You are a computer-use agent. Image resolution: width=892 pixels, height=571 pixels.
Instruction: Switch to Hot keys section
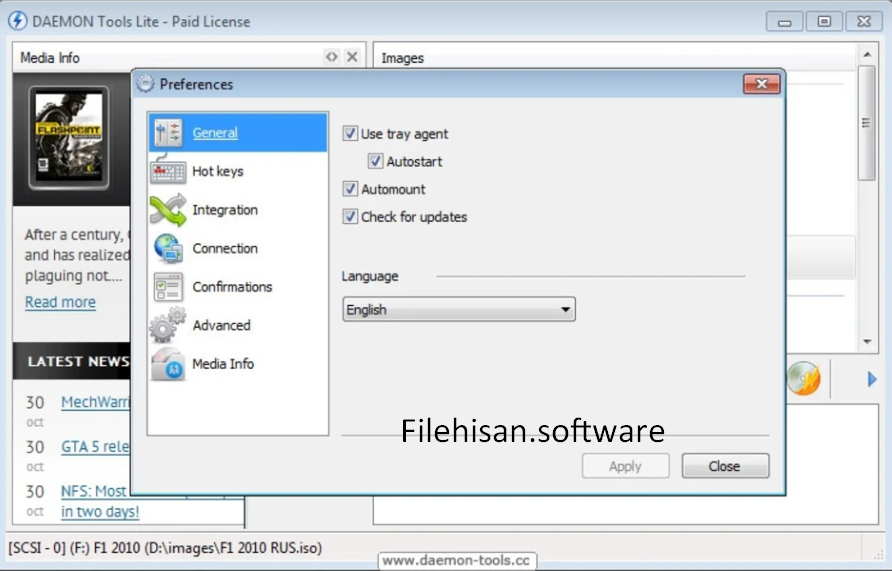point(217,171)
